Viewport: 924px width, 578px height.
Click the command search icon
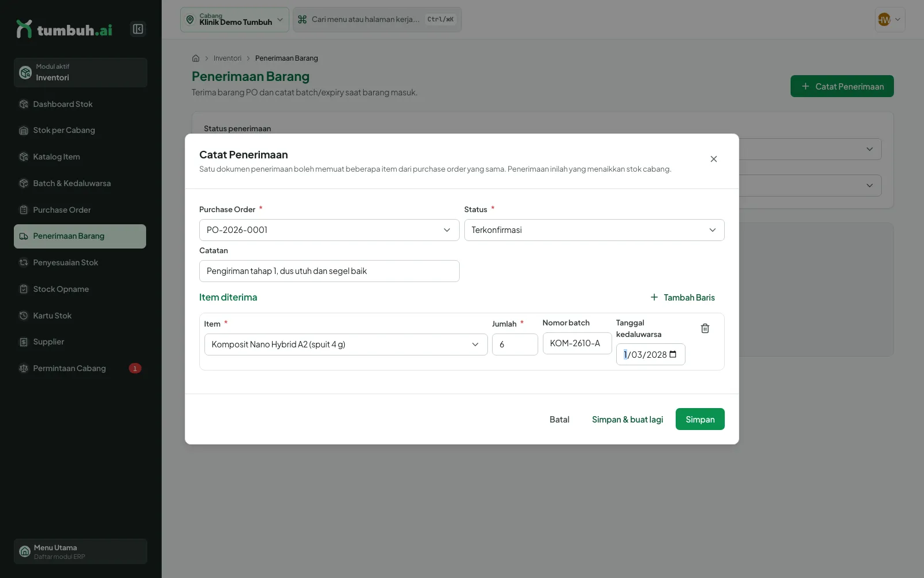tap(302, 20)
